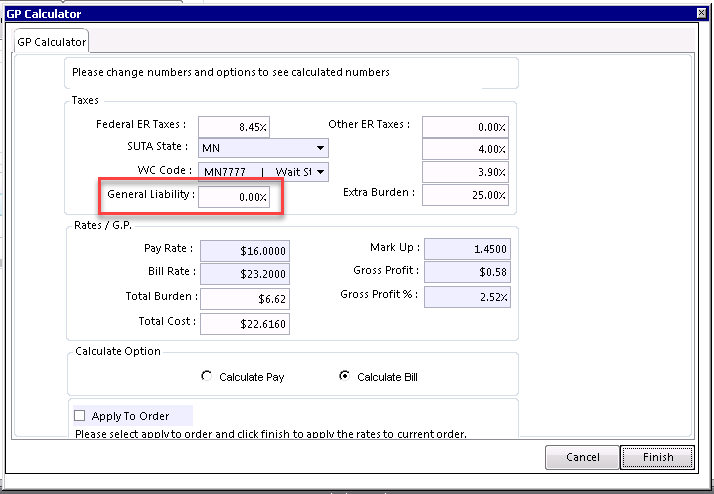Click the Mark Up field
Screen dimensions: 714x494
(467, 248)
